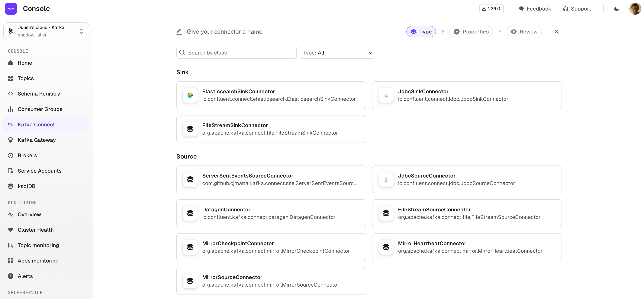Screen dimensions: 644x299
Task: Click the Elasticsearch logo icon
Action: point(190,95)
